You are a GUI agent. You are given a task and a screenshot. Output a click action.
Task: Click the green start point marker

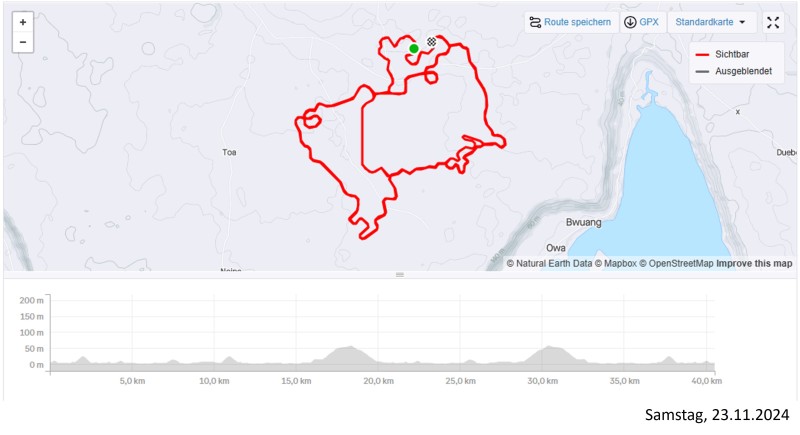(414, 48)
